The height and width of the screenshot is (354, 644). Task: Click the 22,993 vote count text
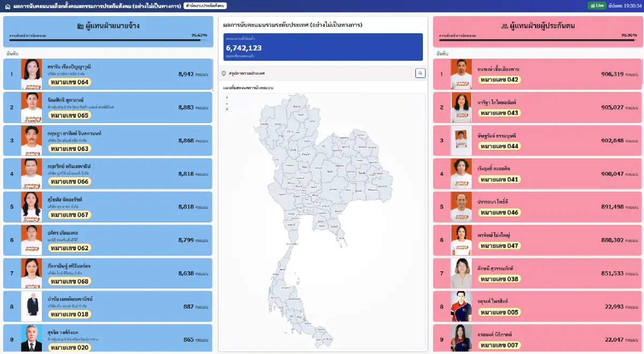click(614, 306)
